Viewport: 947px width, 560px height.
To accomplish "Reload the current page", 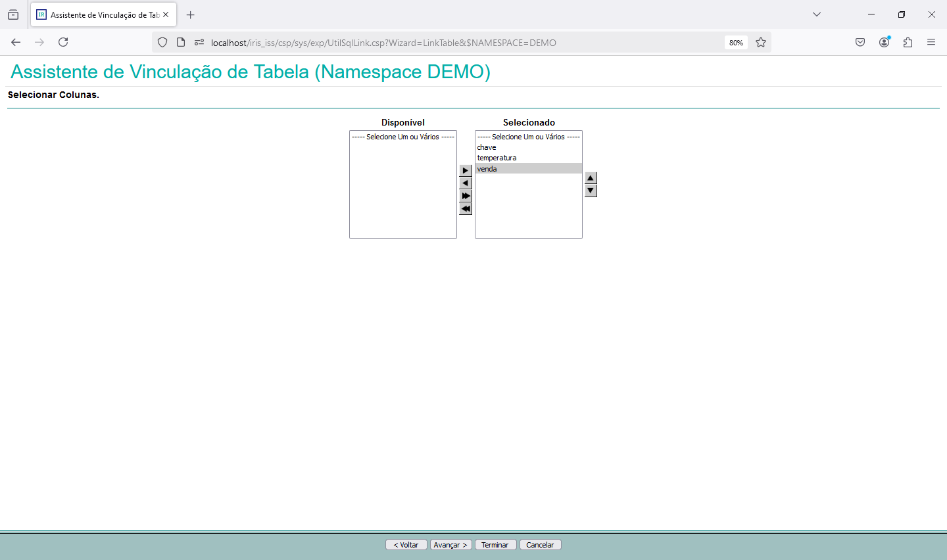I will click(63, 42).
